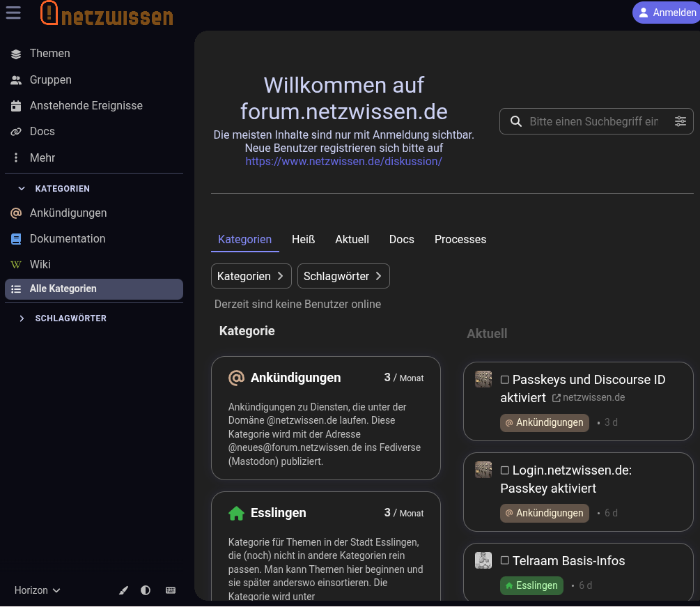This screenshot has width=700, height=607.
Task: Click avatar beside Passkeys topic
Action: [483, 379]
